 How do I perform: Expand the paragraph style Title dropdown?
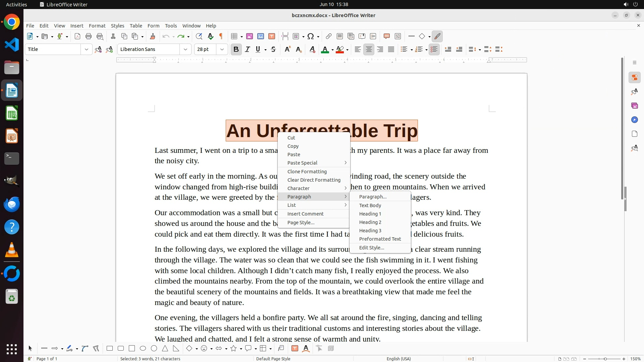coord(87,49)
